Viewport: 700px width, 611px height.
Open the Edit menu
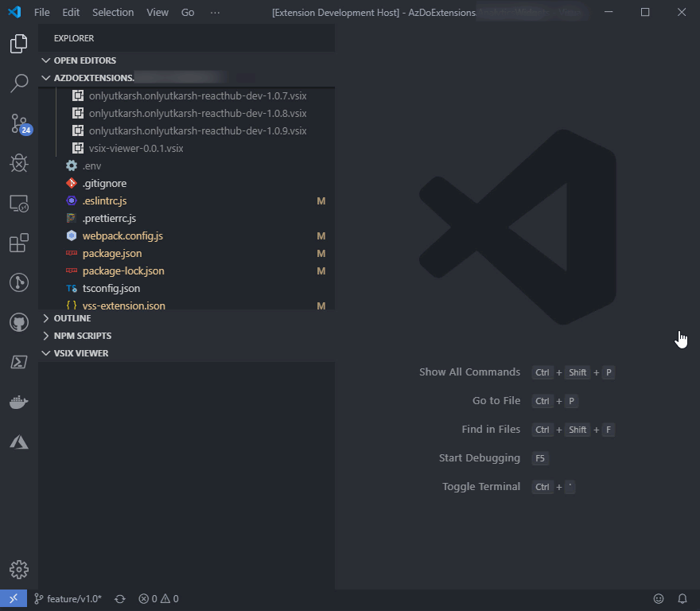71,13
